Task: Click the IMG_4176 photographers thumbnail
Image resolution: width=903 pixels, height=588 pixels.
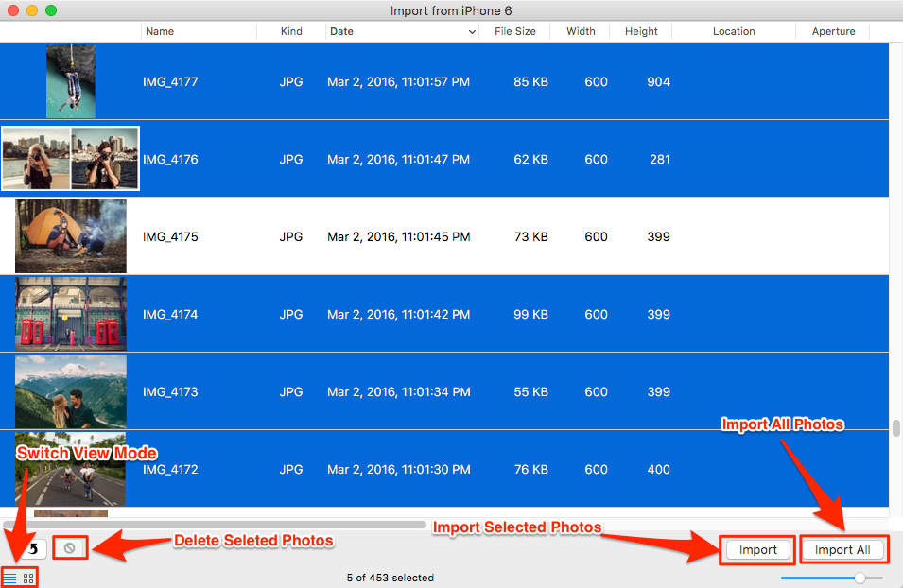Action: [71, 159]
